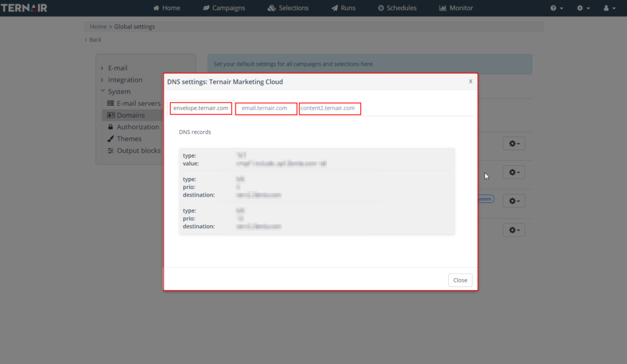
Task: Open E-mail servers in sidebar
Action: coord(134,103)
